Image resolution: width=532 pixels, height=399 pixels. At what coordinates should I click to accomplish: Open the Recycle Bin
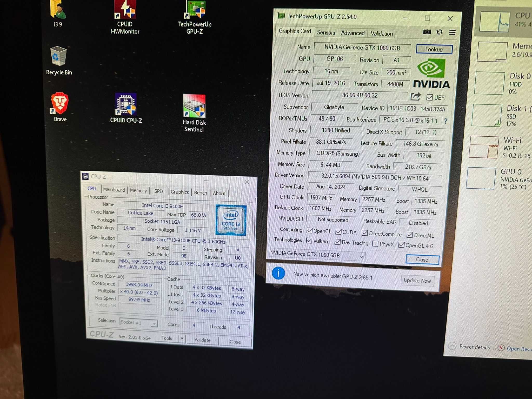point(59,61)
